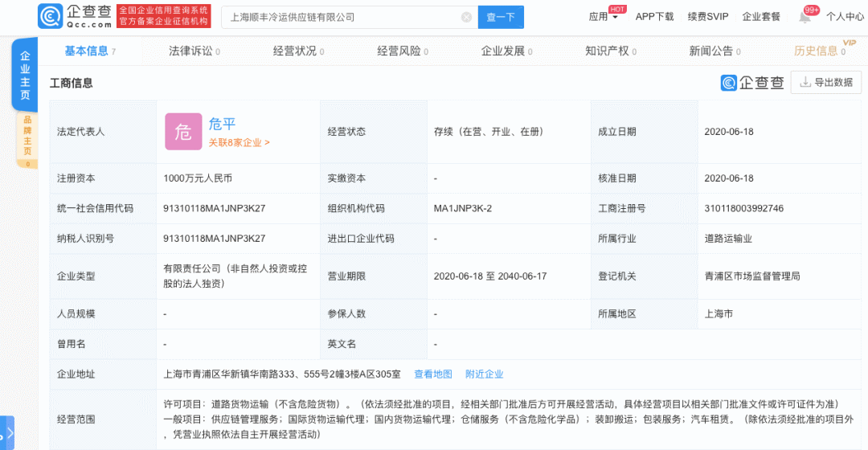Click registered capital 1000万元人民币
The image size is (868, 450).
click(198, 178)
